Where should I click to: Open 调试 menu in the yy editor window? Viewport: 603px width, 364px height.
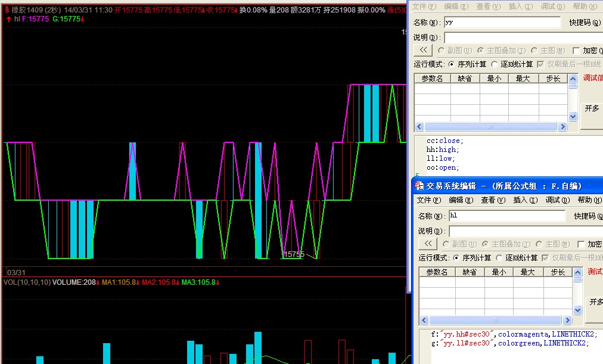(x=552, y=7)
